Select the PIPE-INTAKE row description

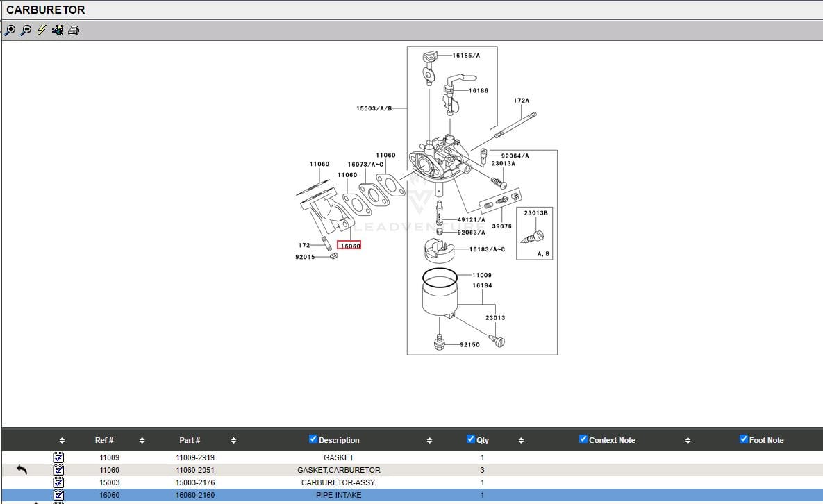point(338,495)
